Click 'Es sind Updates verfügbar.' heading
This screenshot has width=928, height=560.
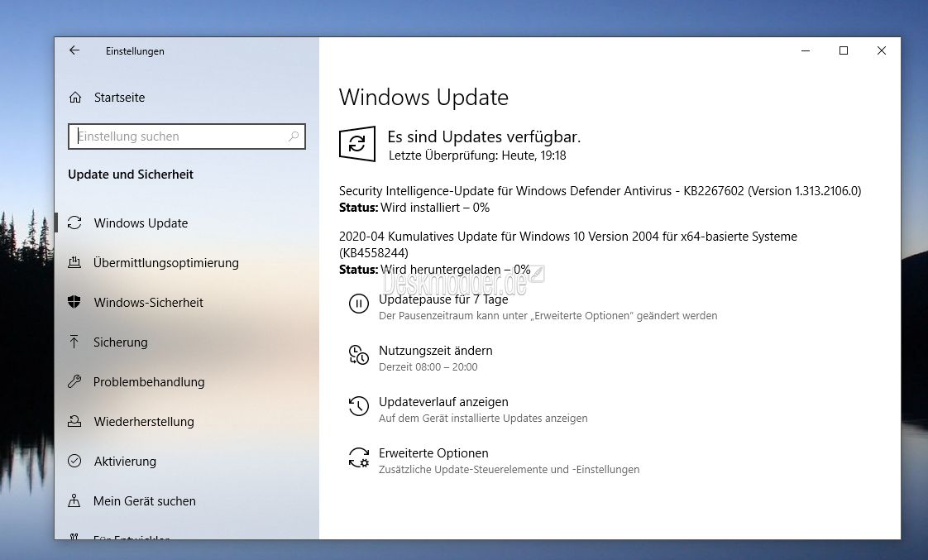click(x=484, y=136)
